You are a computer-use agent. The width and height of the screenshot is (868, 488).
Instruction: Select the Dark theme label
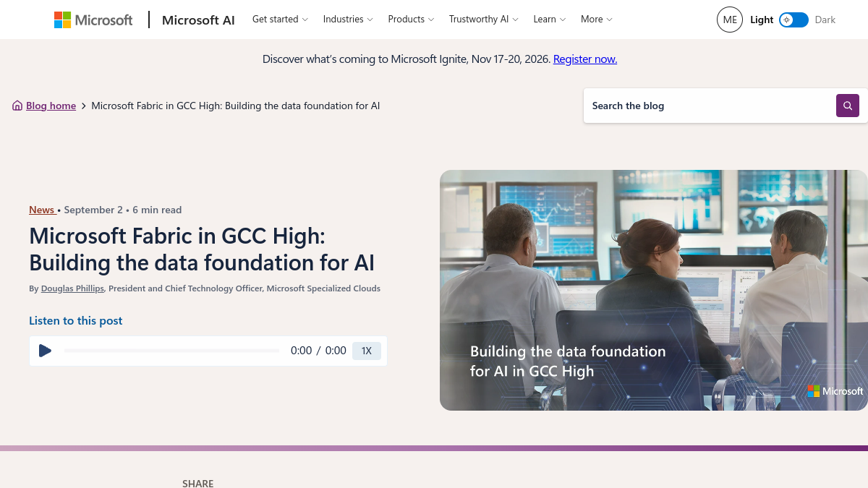(x=825, y=20)
